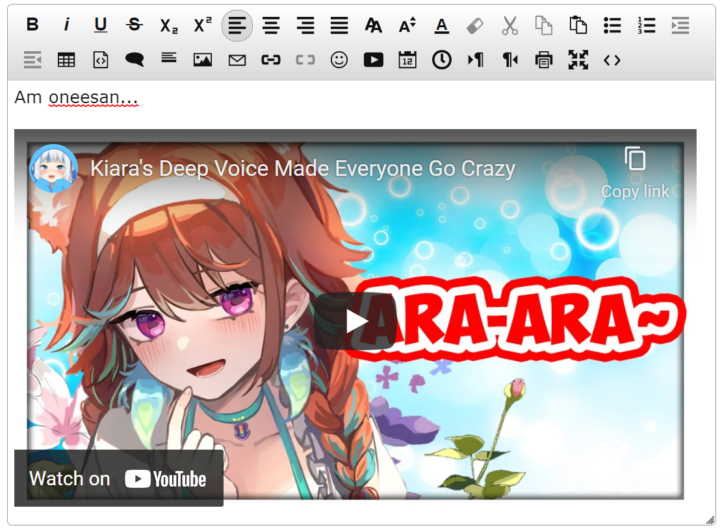Insert the current time

442,60
